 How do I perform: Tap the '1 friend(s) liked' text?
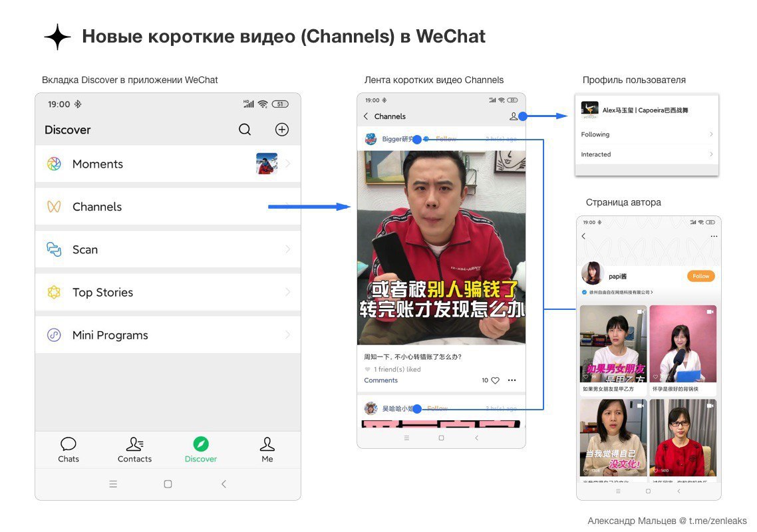pyautogui.click(x=397, y=369)
